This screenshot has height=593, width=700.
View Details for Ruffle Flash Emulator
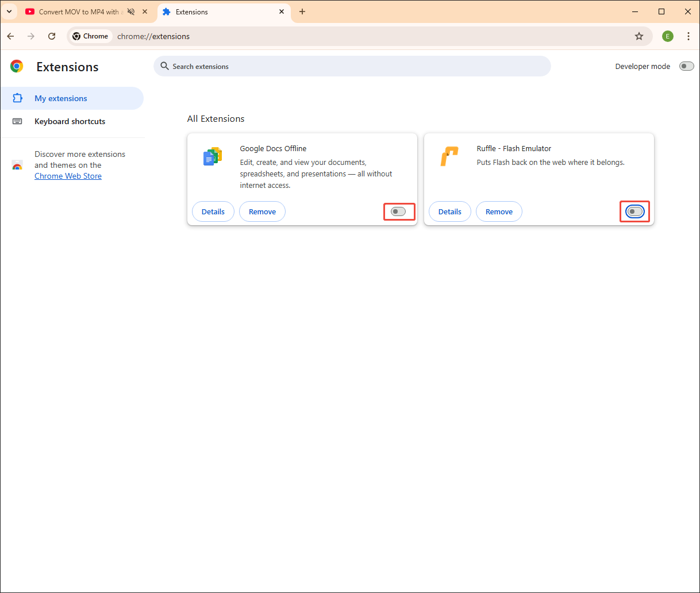tap(449, 211)
